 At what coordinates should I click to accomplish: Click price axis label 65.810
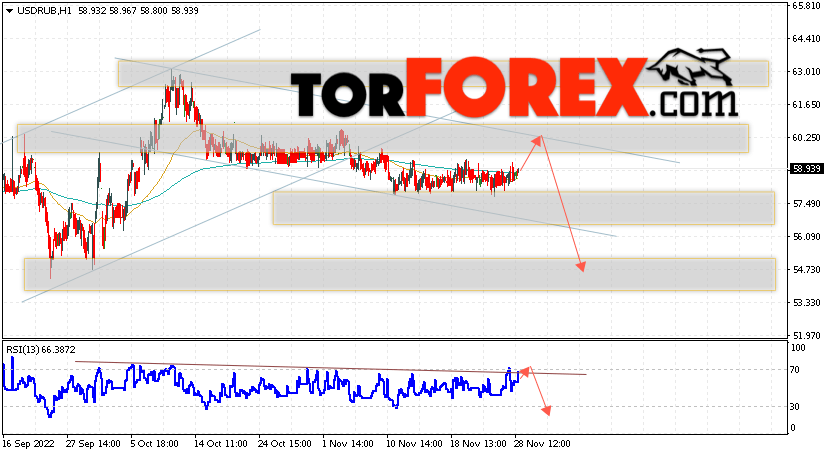coord(806,6)
